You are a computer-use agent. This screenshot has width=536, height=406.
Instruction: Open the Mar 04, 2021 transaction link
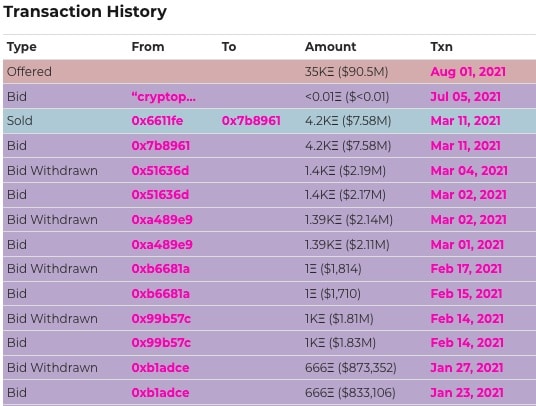pos(469,171)
